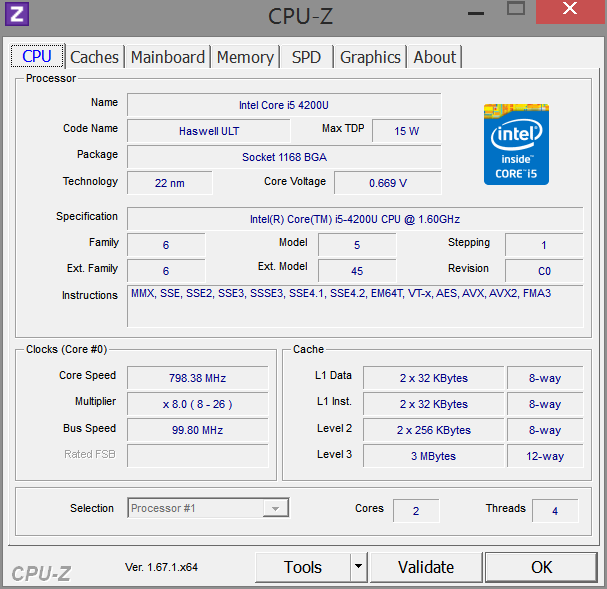
Task: Click the Family value 6
Action: [166, 245]
